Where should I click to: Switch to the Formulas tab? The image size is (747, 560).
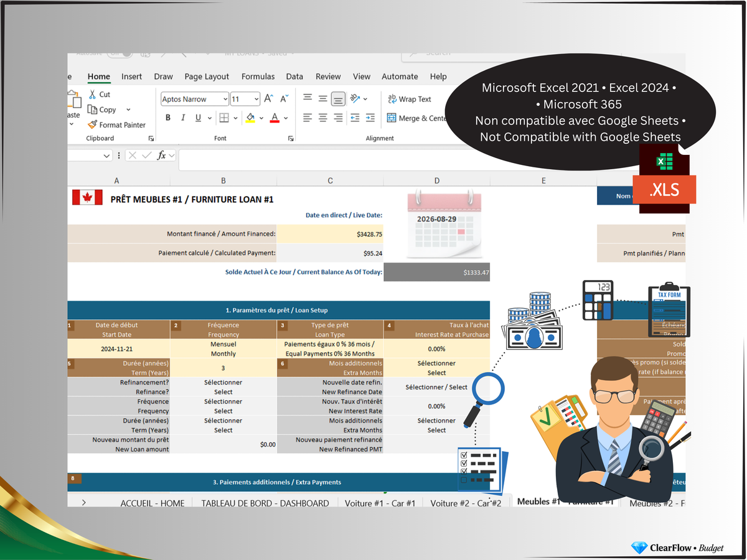click(258, 77)
